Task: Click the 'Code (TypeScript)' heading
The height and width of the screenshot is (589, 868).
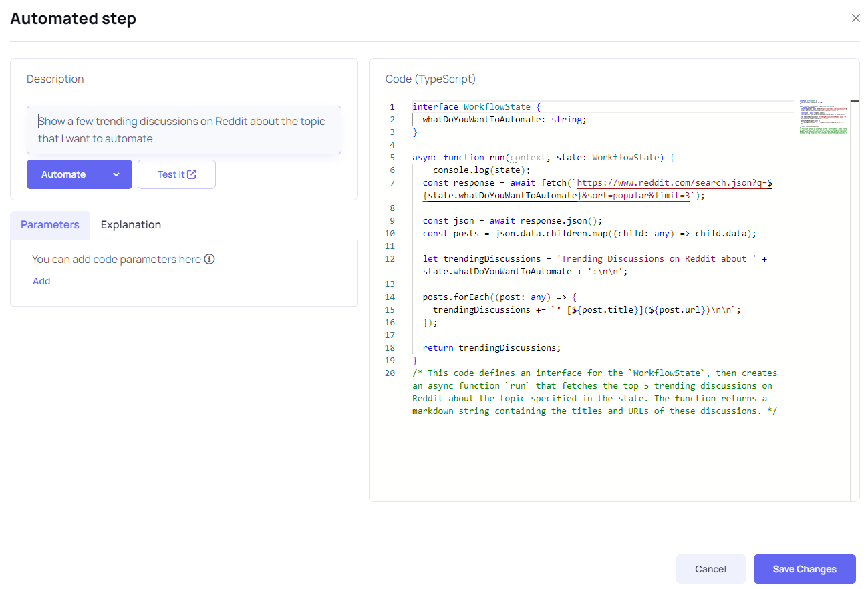Action: tap(430, 79)
